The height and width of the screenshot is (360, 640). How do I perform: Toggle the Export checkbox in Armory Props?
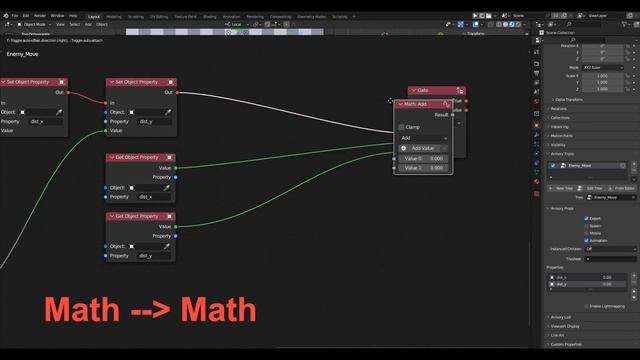[x=587, y=219]
